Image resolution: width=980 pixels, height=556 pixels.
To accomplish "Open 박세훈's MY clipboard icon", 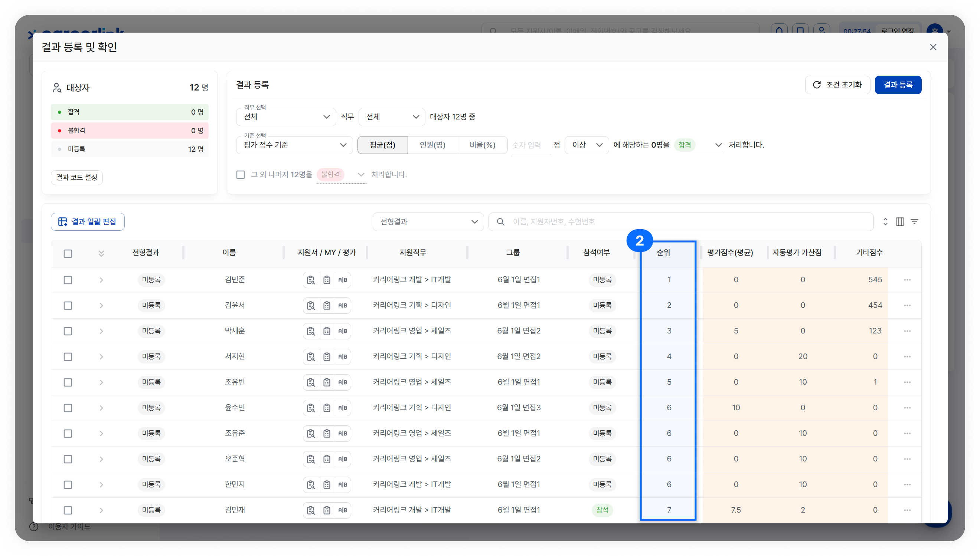I will pos(327,331).
